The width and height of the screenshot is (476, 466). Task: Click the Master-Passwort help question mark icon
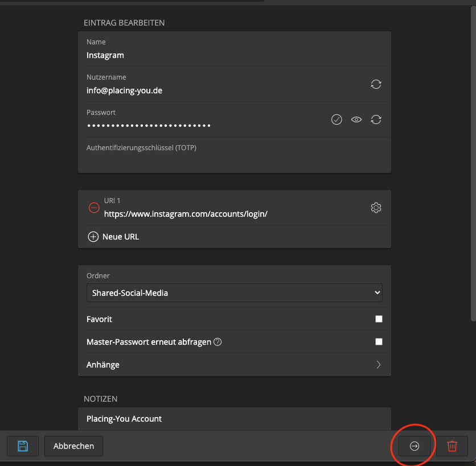pyautogui.click(x=217, y=342)
